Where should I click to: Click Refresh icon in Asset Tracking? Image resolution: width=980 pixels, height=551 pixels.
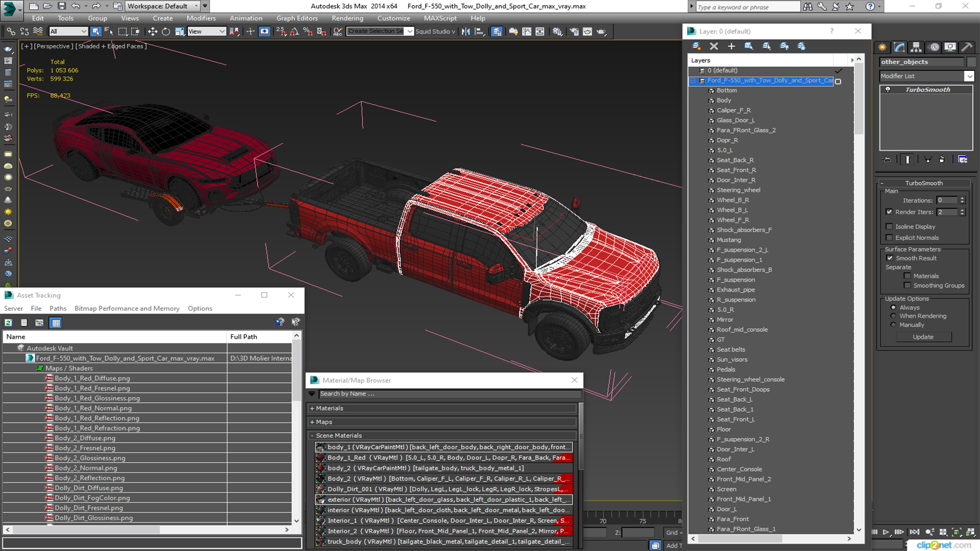tap(8, 323)
